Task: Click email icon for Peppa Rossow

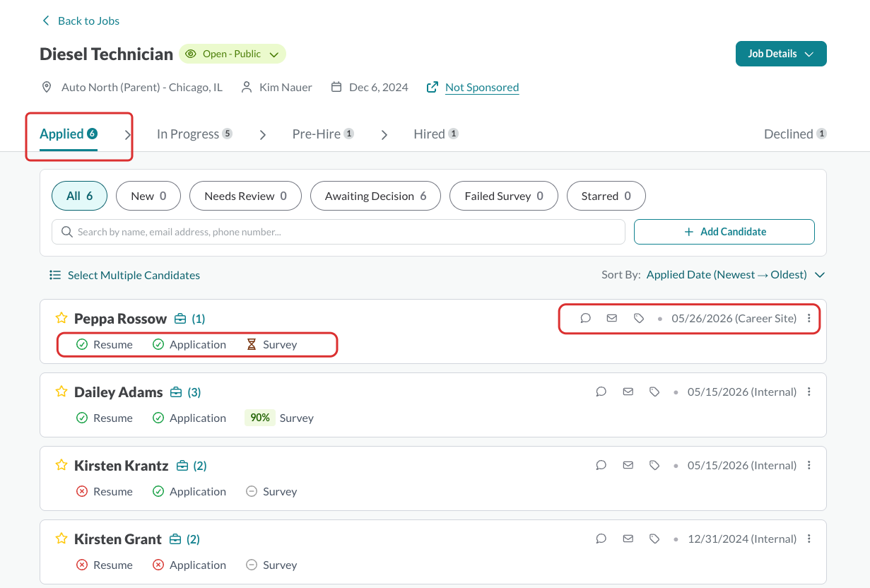Action: [612, 318]
